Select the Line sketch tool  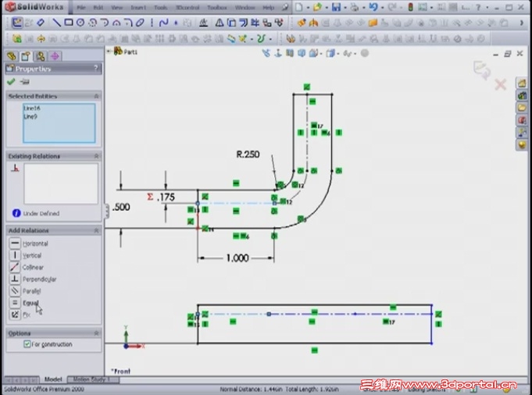57,23
